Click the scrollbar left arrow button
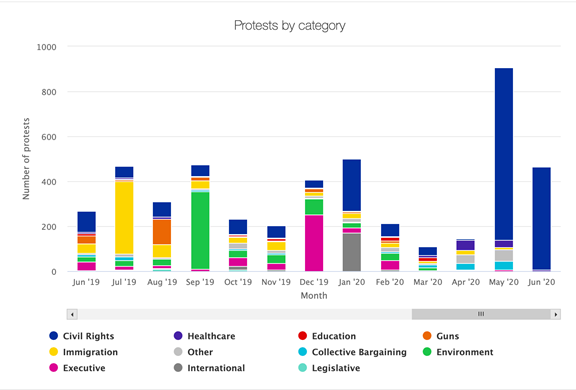The image size is (576, 390). [x=72, y=314]
